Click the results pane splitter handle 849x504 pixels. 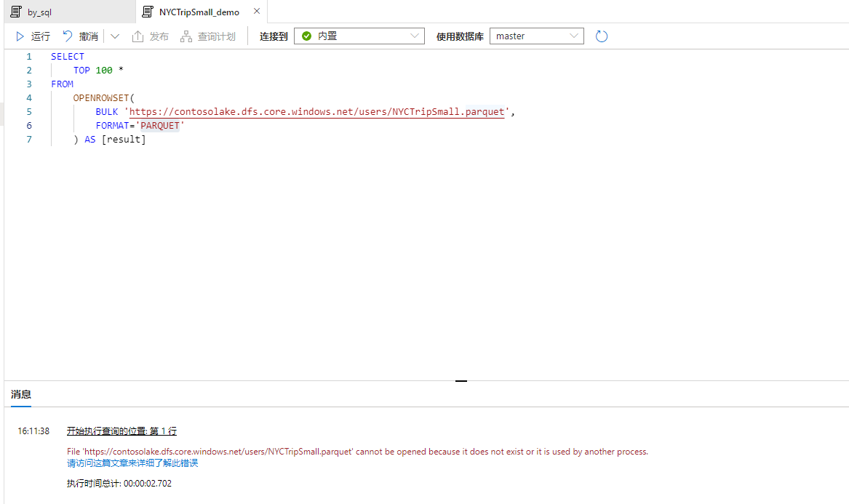coord(461,381)
